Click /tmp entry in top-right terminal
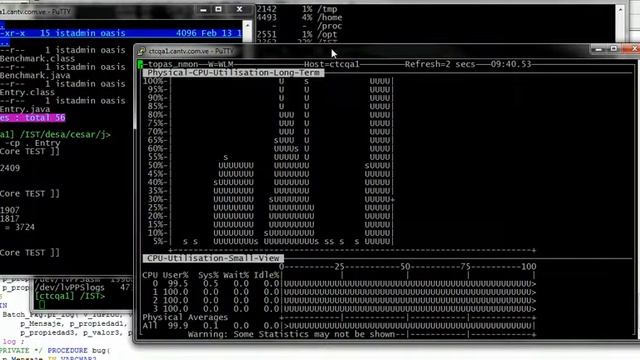Viewport: 640px width, 360px height. 327,9
